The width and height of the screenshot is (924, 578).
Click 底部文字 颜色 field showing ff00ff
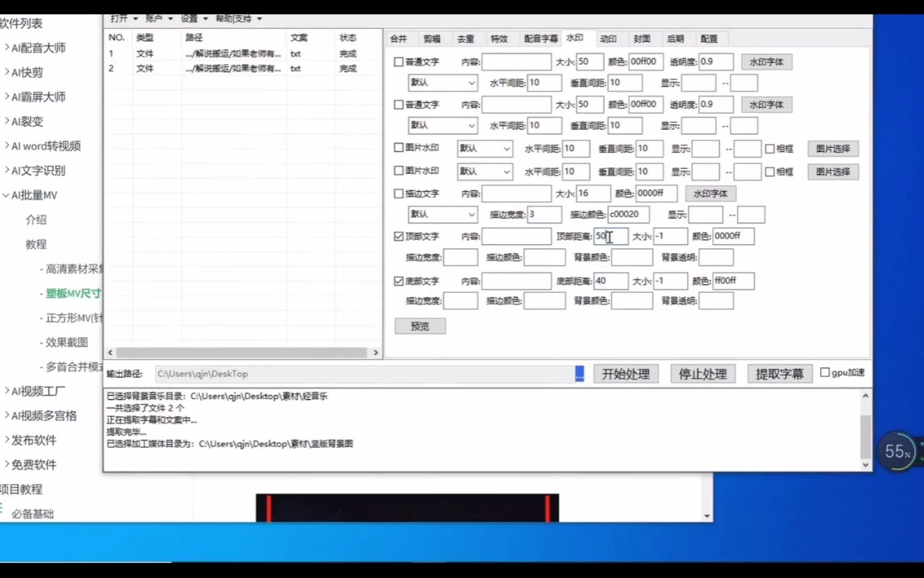[734, 281]
